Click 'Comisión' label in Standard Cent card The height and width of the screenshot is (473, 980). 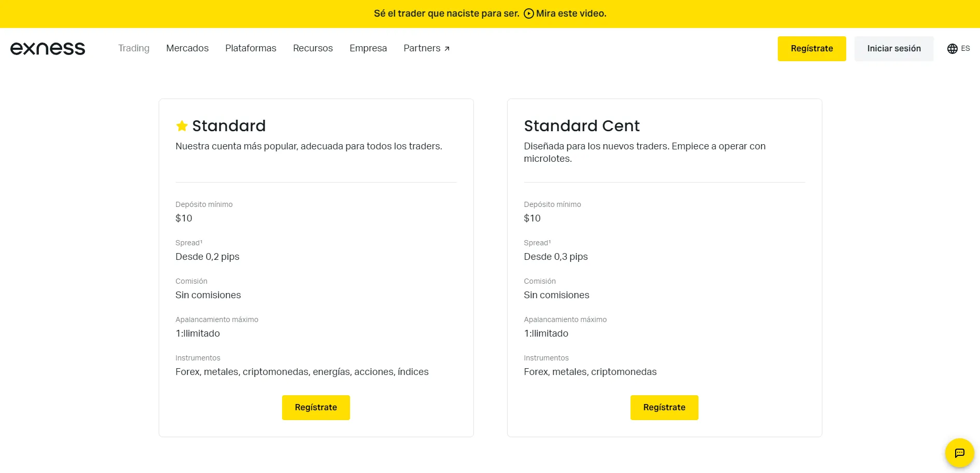(540, 281)
